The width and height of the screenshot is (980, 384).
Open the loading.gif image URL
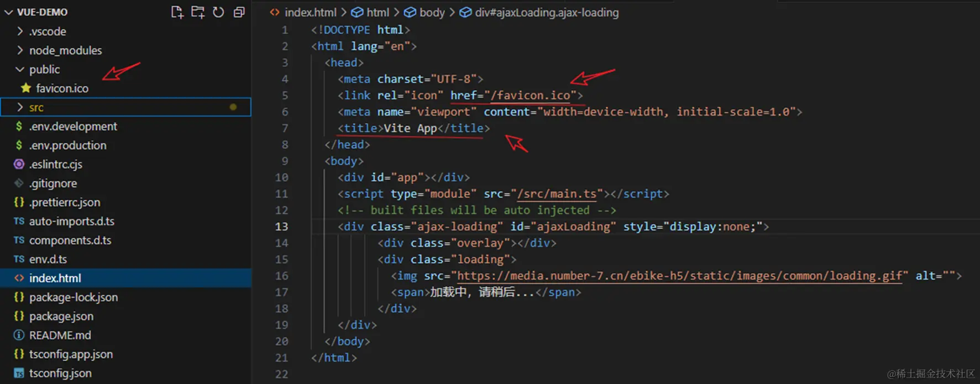pos(679,276)
